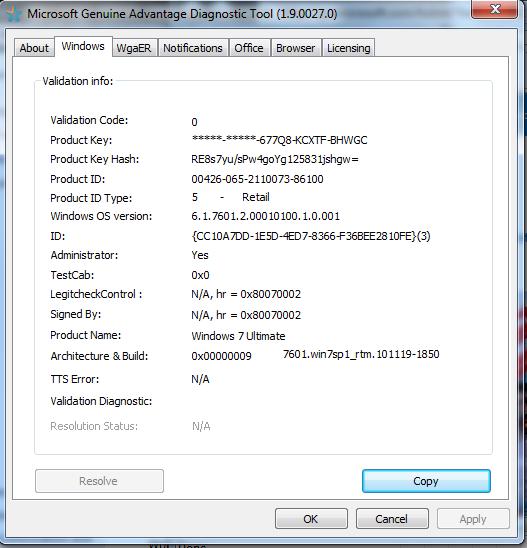Confirm with the OK button
527x548 pixels.
[311, 519]
